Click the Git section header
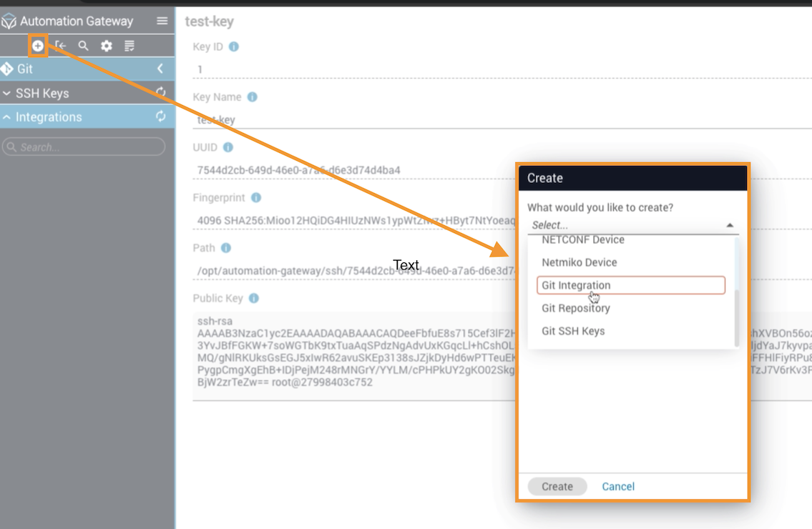This screenshot has width=812, height=529. [87, 69]
